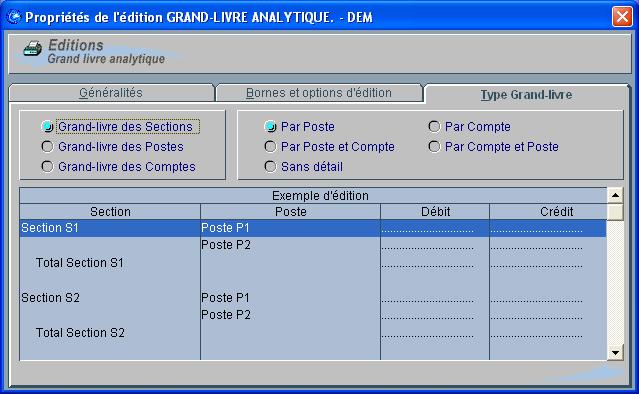
Task: Select the Section S2 cell
Action: tap(51, 298)
